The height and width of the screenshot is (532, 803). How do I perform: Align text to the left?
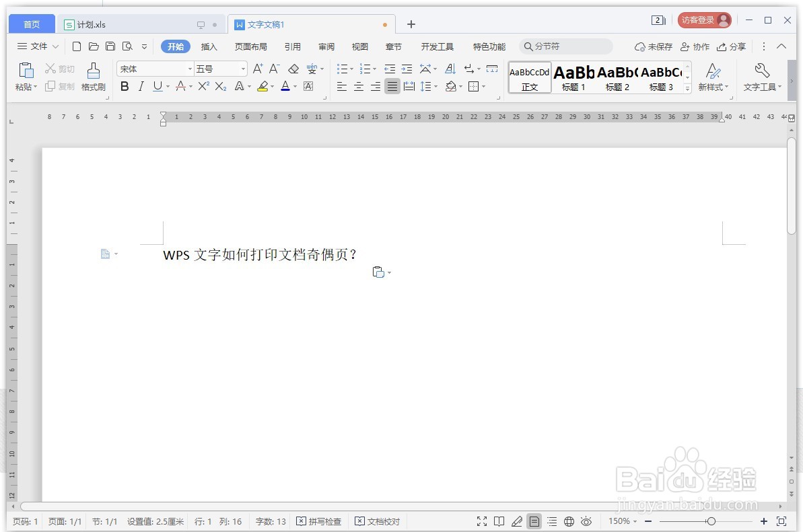[x=341, y=87]
